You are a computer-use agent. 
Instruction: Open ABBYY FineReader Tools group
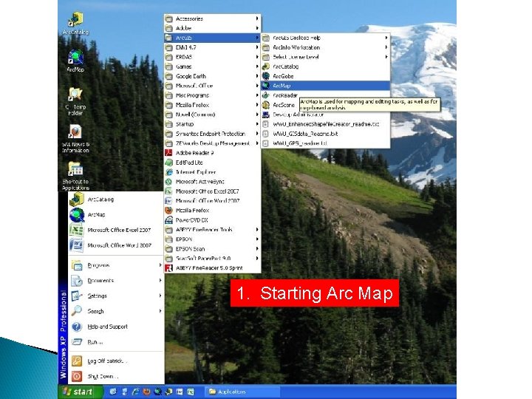click(x=212, y=230)
